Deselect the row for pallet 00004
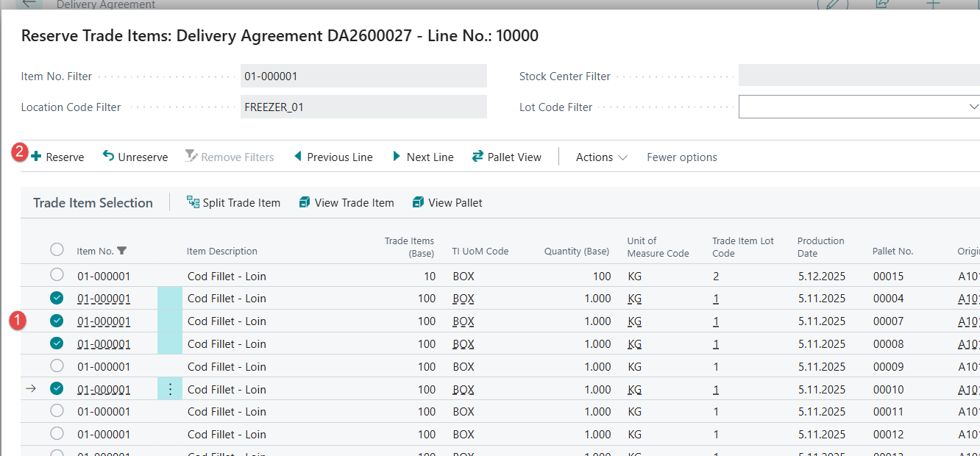Viewport: 980px width, 456px height. [57, 298]
